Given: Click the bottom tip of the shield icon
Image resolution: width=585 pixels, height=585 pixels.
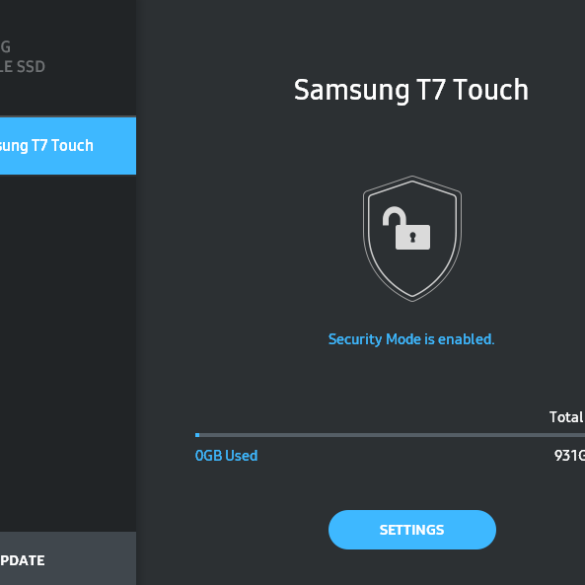Looking at the screenshot, I should click(x=412, y=298).
